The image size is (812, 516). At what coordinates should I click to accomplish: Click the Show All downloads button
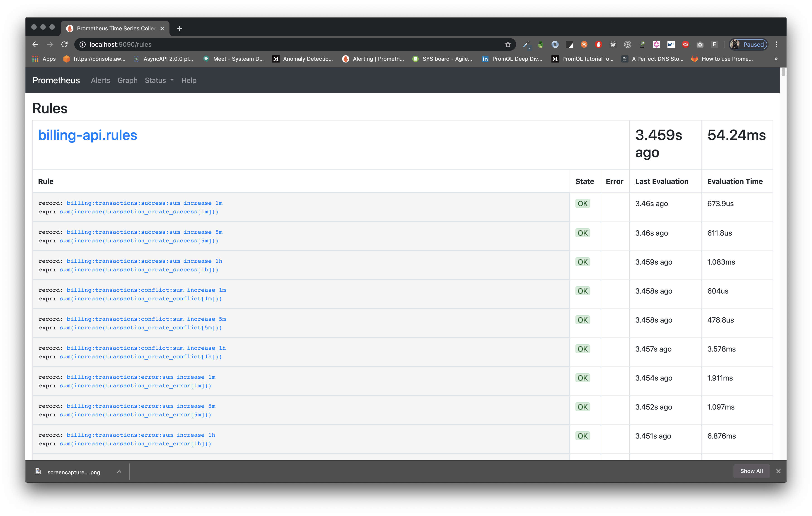[751, 471]
